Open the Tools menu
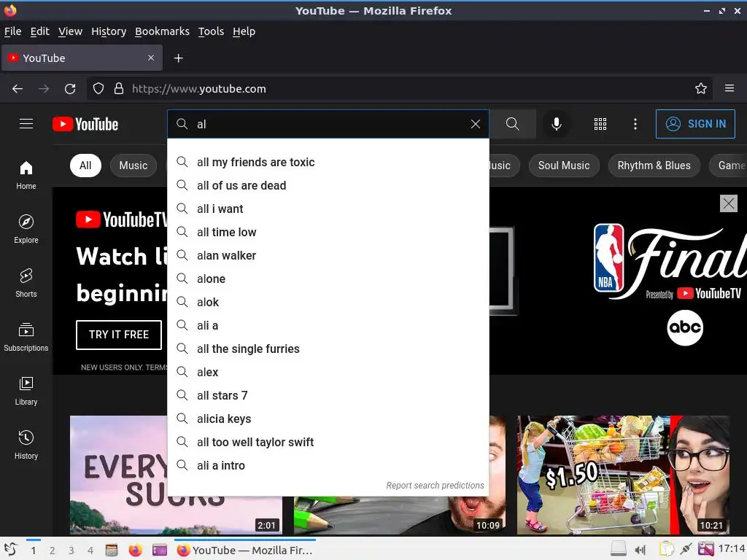Screen dimensions: 747x560 (x=211, y=31)
